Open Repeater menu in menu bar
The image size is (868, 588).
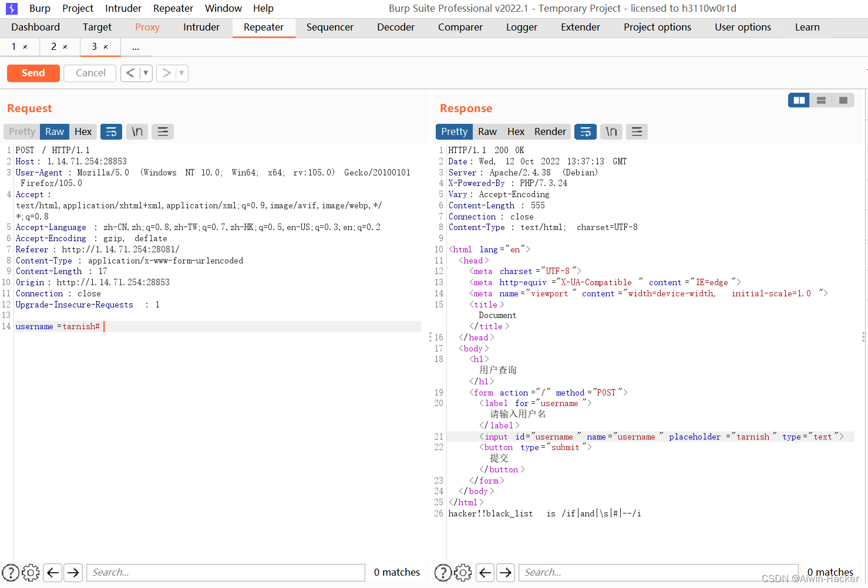pos(173,8)
